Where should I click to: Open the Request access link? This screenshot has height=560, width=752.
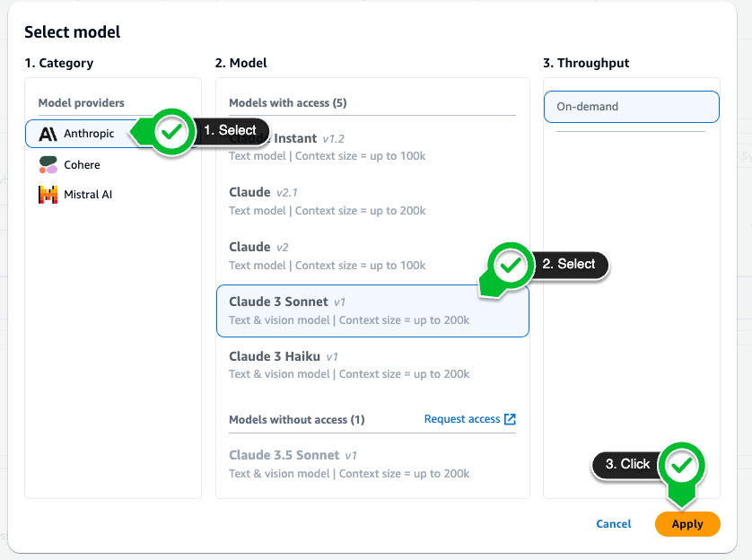pyautogui.click(x=462, y=419)
